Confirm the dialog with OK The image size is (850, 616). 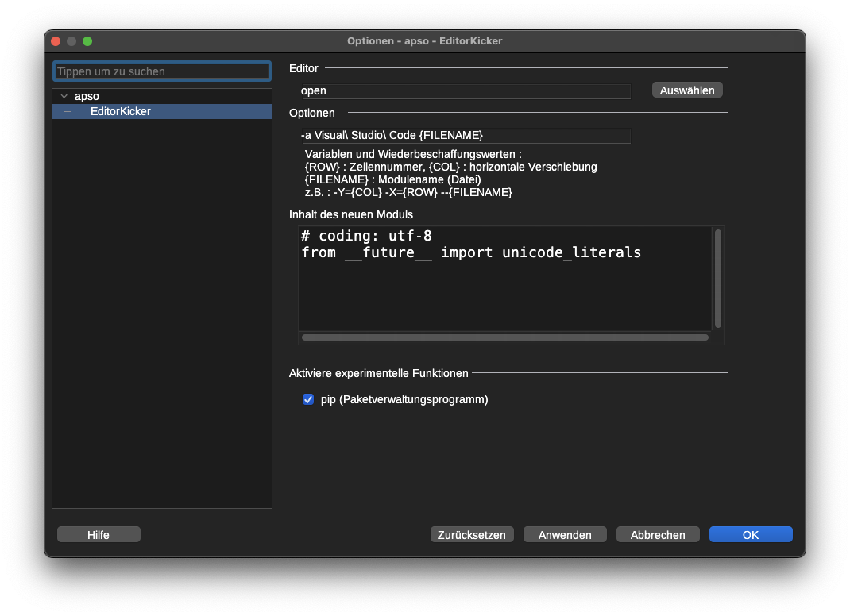click(x=751, y=534)
